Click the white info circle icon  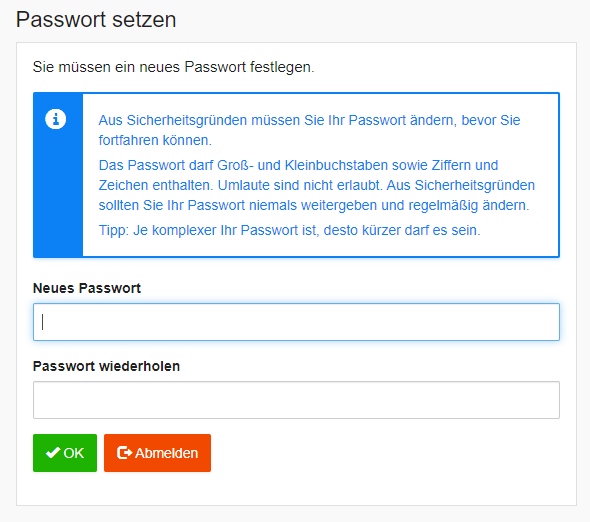click(56, 119)
